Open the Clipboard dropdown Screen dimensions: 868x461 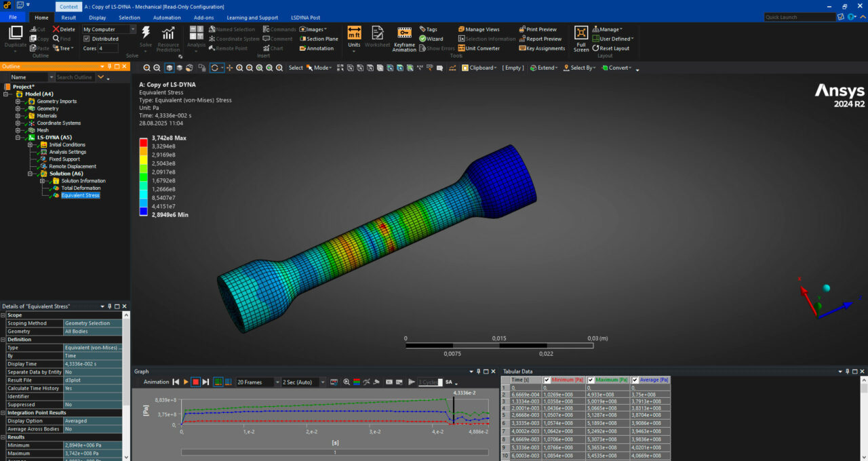coord(479,68)
